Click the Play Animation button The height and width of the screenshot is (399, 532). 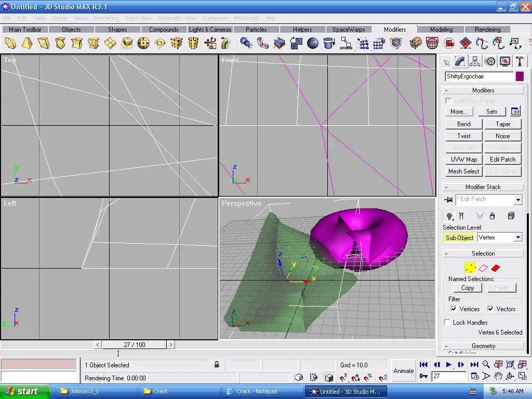click(448, 364)
